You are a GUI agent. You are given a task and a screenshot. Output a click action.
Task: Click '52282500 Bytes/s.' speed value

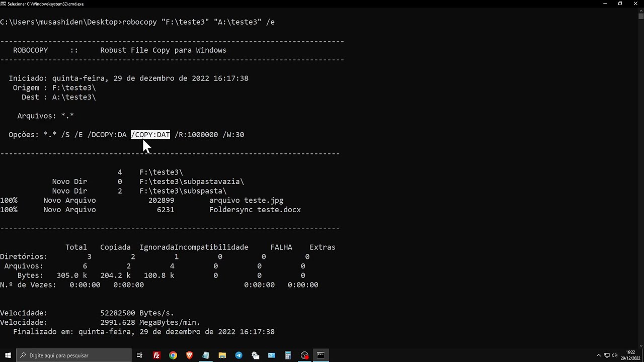coord(137,313)
